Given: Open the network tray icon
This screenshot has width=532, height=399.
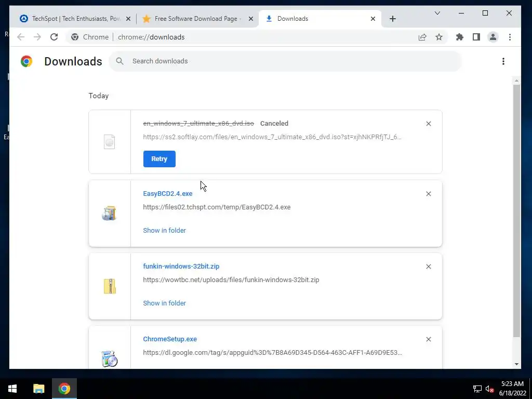Looking at the screenshot, I should coord(477,389).
